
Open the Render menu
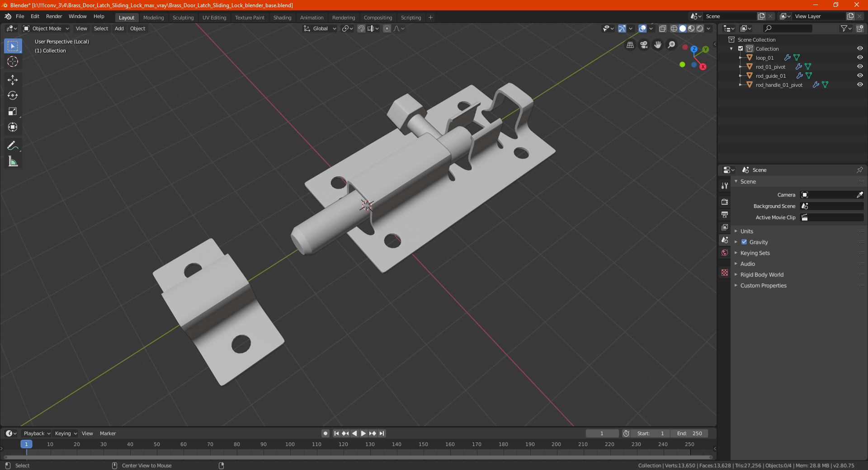54,16
